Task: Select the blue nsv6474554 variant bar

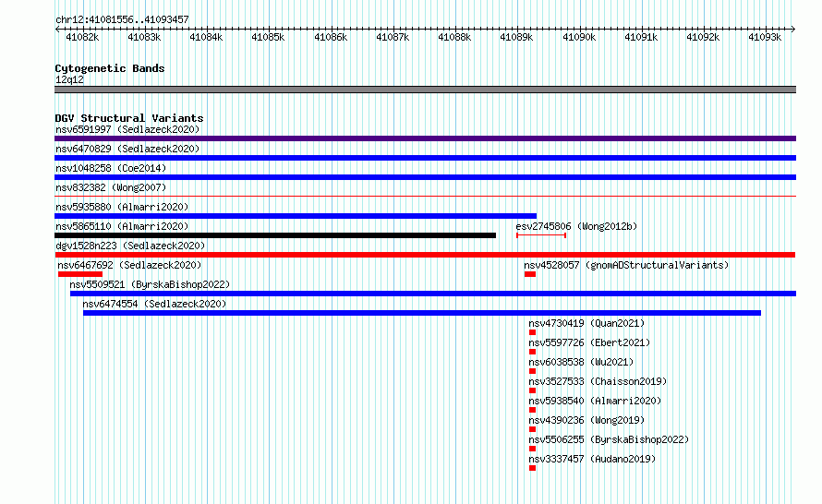Action: coord(422,313)
